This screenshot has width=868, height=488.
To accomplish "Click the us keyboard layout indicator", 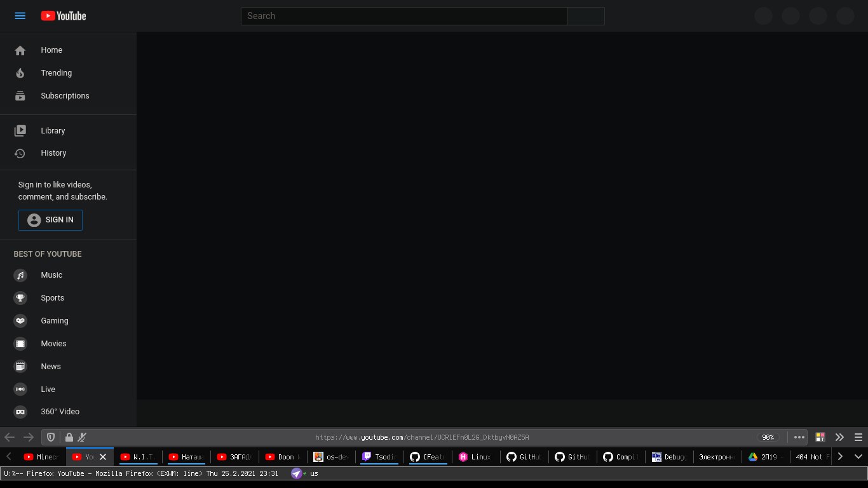I will (x=314, y=474).
